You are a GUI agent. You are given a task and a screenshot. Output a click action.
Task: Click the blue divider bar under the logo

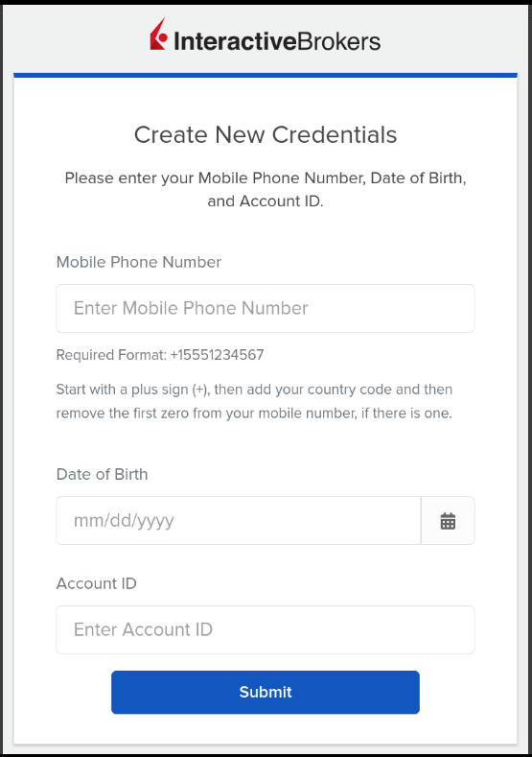pyautogui.click(x=266, y=75)
